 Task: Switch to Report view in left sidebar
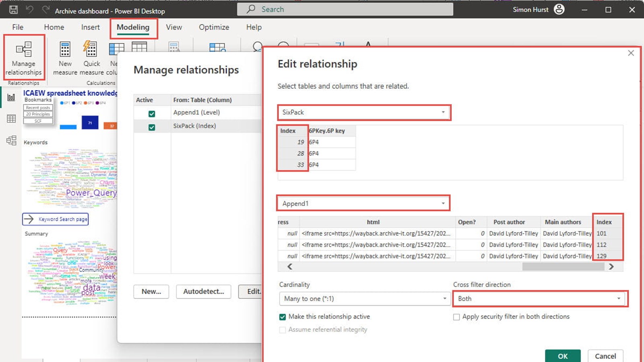click(x=11, y=97)
